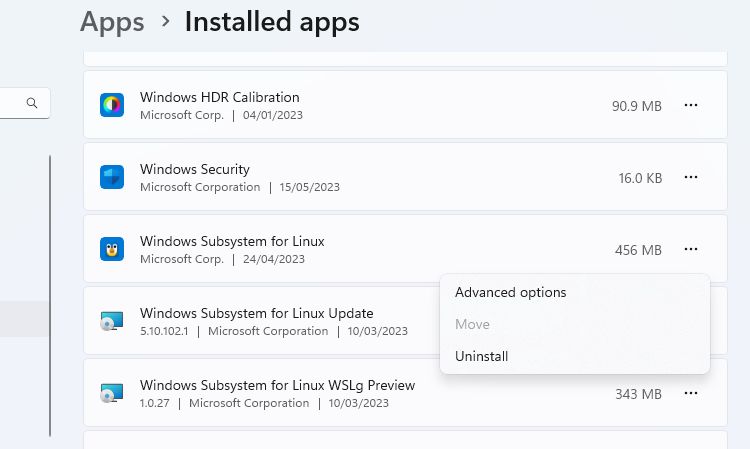750x449 pixels.
Task: Click the 16.0 KB size value
Action: (640, 178)
